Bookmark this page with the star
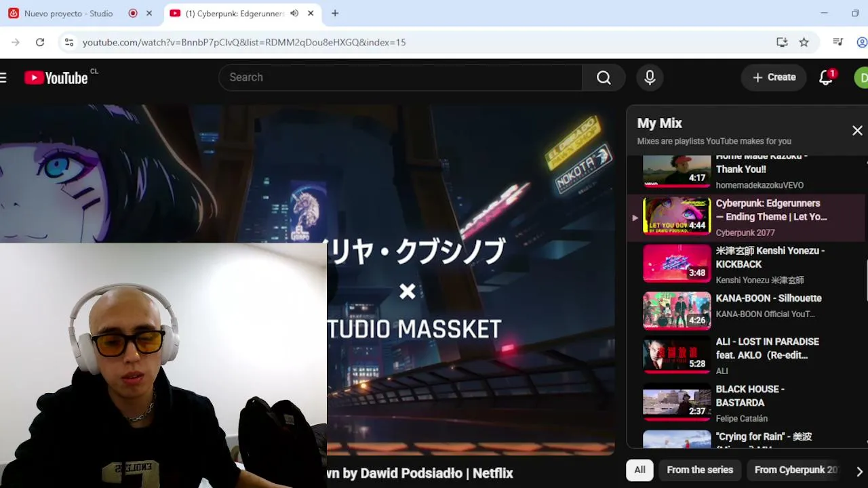The image size is (868, 488). pyautogui.click(x=804, y=42)
